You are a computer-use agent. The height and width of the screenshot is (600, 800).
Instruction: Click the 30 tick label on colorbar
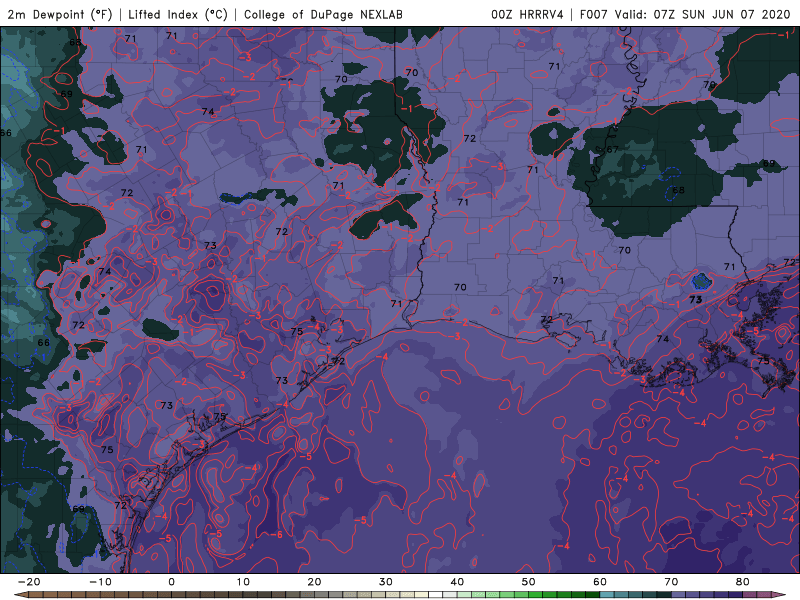(x=386, y=582)
